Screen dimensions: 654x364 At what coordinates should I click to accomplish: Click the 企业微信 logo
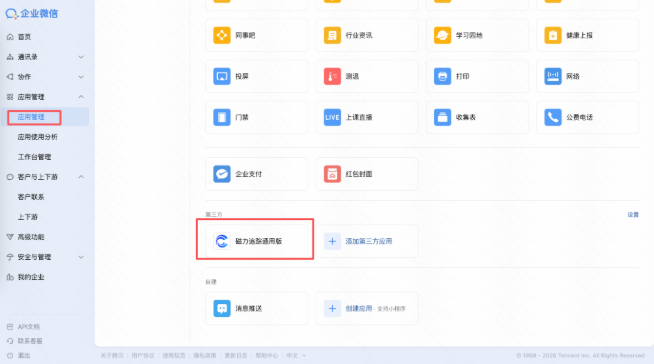tap(32, 14)
